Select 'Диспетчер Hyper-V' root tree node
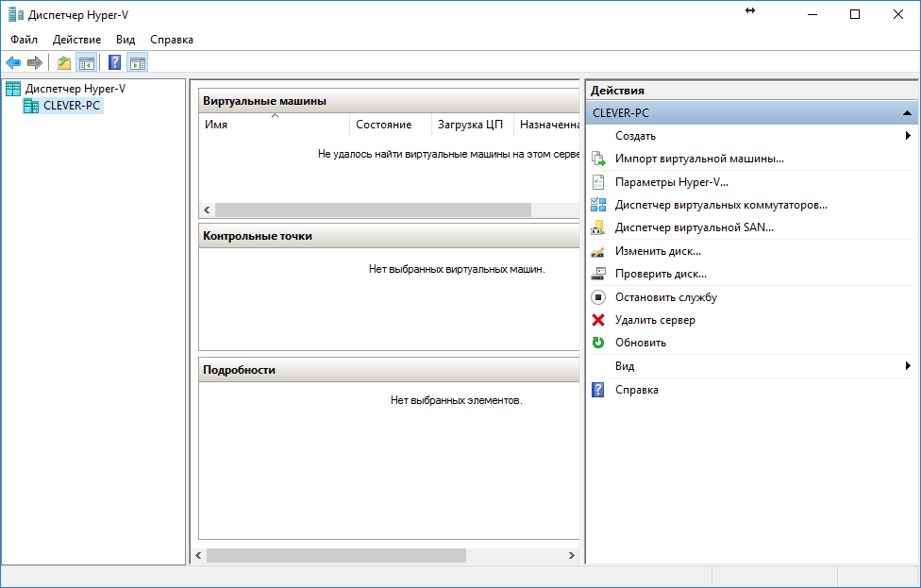The width and height of the screenshot is (921, 588). (75, 89)
